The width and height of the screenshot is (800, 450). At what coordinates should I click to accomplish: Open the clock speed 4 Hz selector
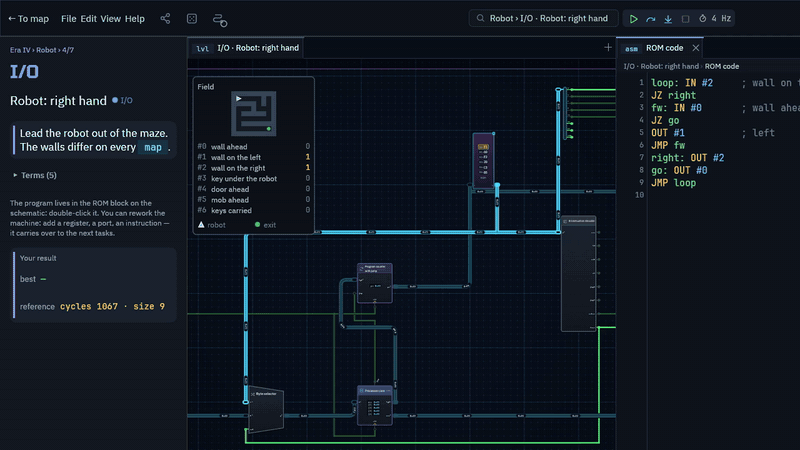pos(715,18)
